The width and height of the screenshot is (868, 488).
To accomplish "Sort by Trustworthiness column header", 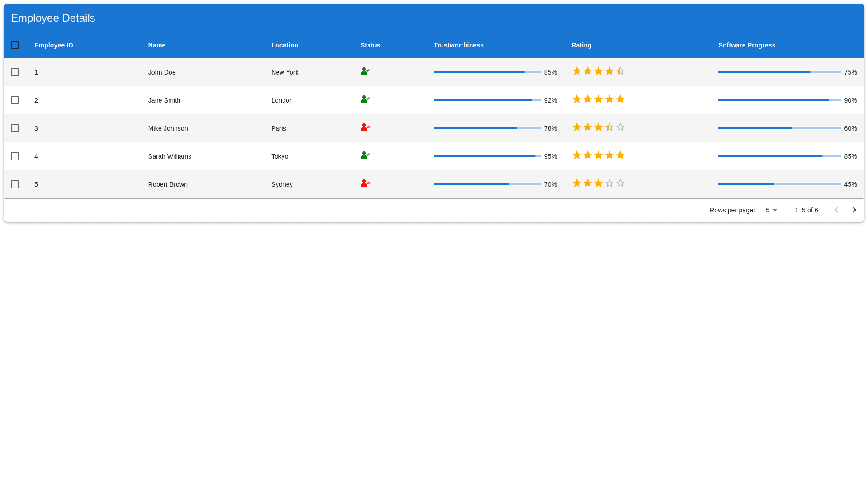I will point(458,45).
